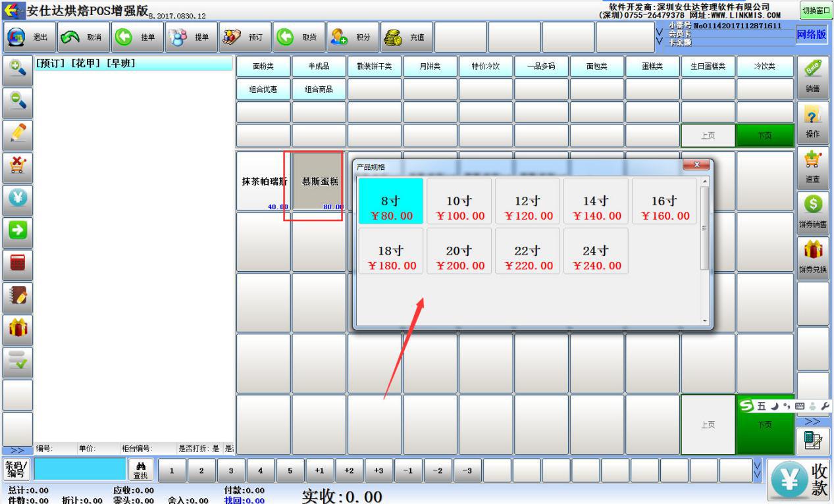The height and width of the screenshot is (504, 834).
Task: Select the 10寸 ¥100.00 size option
Action: pyautogui.click(x=459, y=201)
